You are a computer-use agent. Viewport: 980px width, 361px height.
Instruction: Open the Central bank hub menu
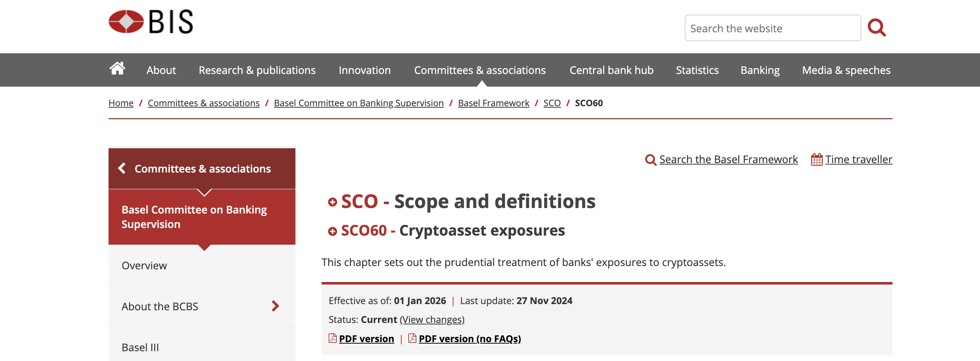click(611, 70)
